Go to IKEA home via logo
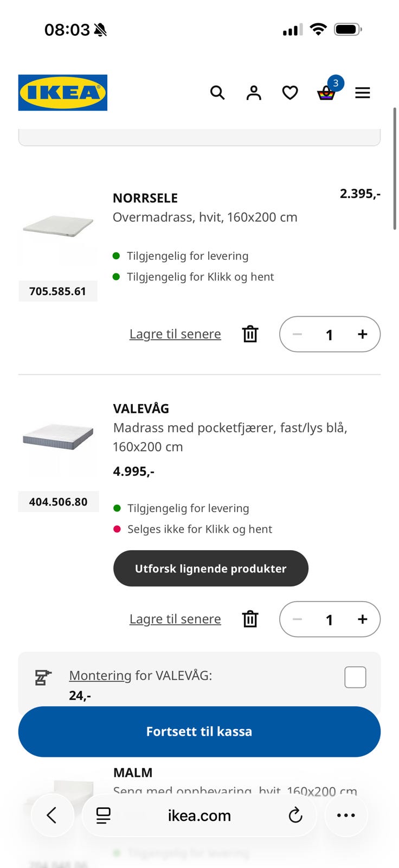Image resolution: width=399 pixels, height=868 pixels. click(x=63, y=93)
